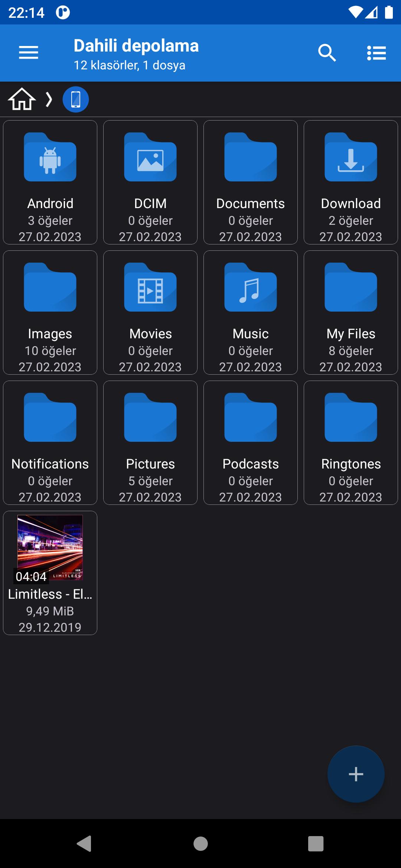Open the Music folder icon

[x=251, y=287]
